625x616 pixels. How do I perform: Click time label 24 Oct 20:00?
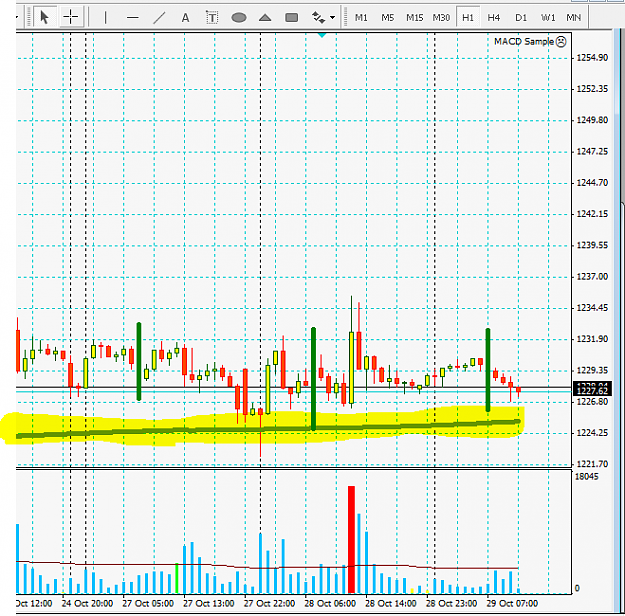point(87,604)
